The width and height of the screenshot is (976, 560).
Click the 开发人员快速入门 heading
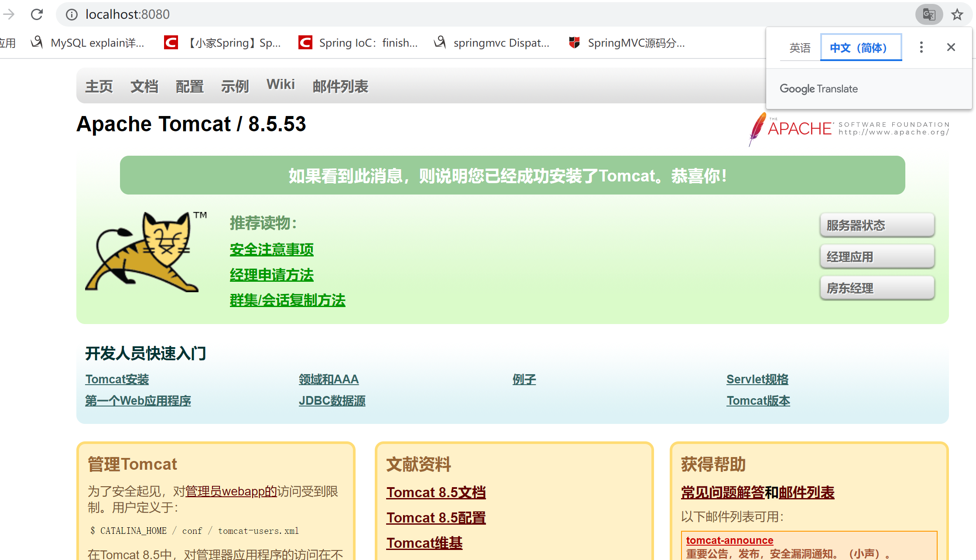[146, 353]
